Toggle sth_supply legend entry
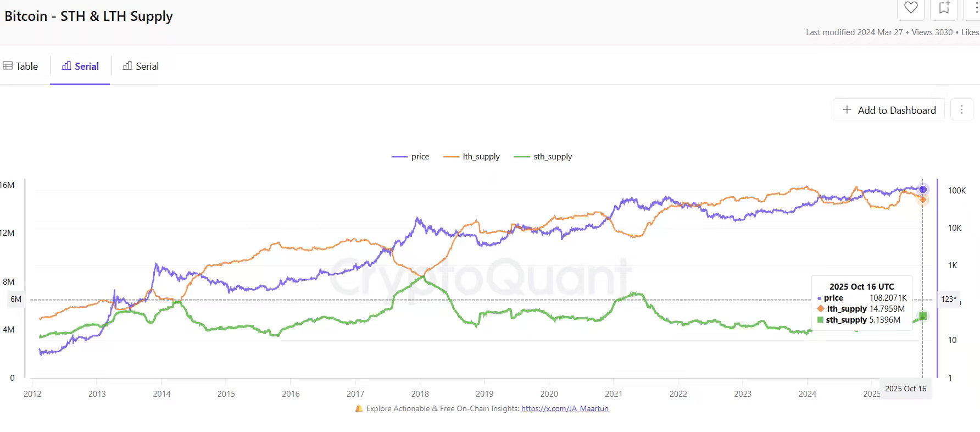This screenshot has width=980, height=432. tap(543, 157)
